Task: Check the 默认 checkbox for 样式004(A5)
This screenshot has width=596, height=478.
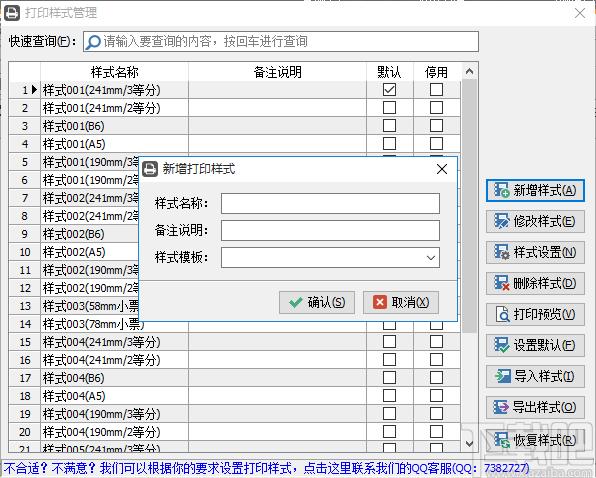Action: point(389,396)
